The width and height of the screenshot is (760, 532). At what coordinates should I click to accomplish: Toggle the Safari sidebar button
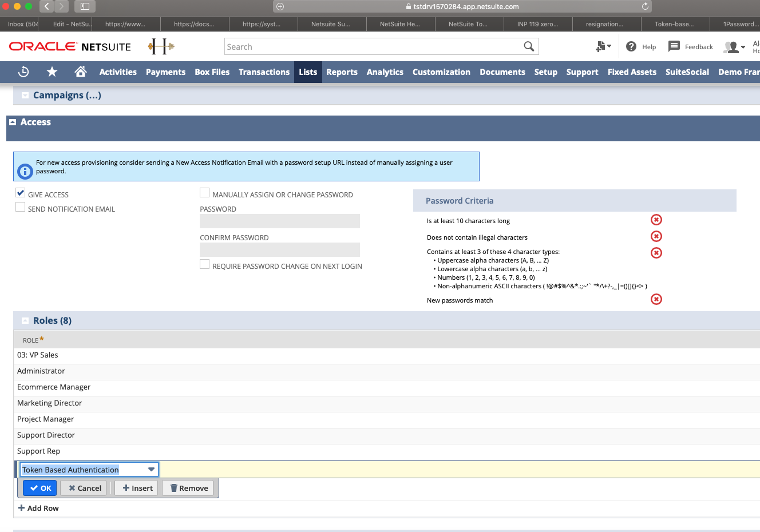coord(85,6)
